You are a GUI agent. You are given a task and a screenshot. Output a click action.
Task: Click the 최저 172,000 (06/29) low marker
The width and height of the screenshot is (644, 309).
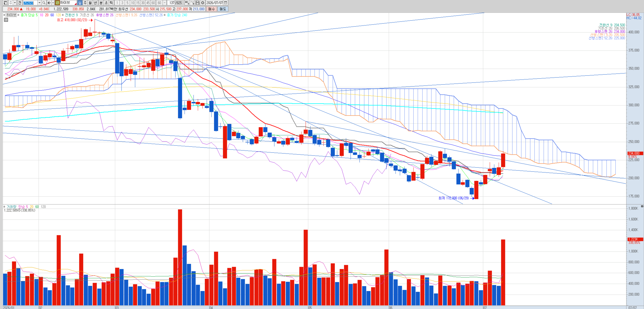tap(456, 198)
